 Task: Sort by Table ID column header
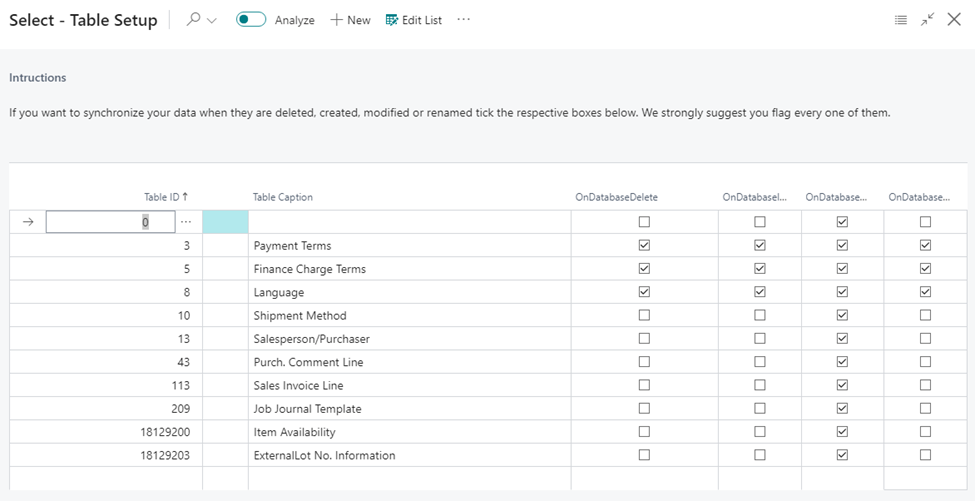click(166, 197)
